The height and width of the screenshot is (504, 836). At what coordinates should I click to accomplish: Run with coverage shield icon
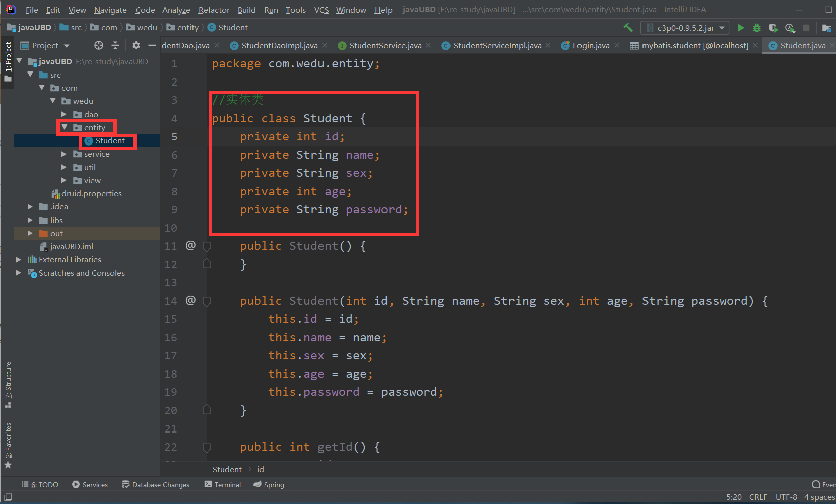(773, 28)
